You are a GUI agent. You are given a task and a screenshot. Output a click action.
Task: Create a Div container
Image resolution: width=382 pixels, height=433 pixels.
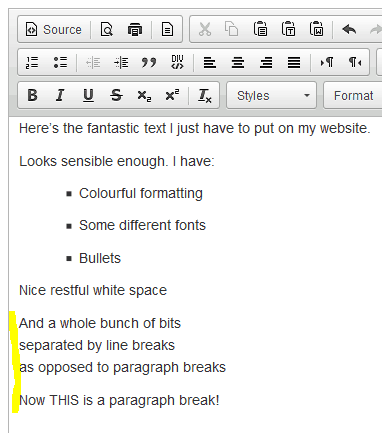(177, 62)
